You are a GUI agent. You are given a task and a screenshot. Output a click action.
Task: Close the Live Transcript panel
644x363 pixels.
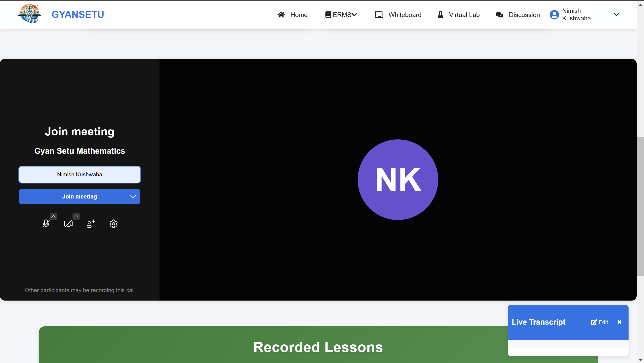pyautogui.click(x=619, y=322)
